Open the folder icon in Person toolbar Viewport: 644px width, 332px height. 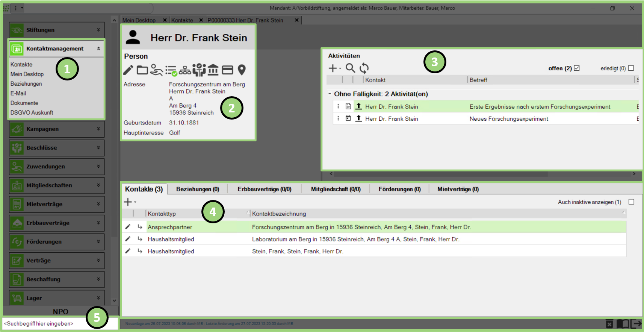point(142,70)
